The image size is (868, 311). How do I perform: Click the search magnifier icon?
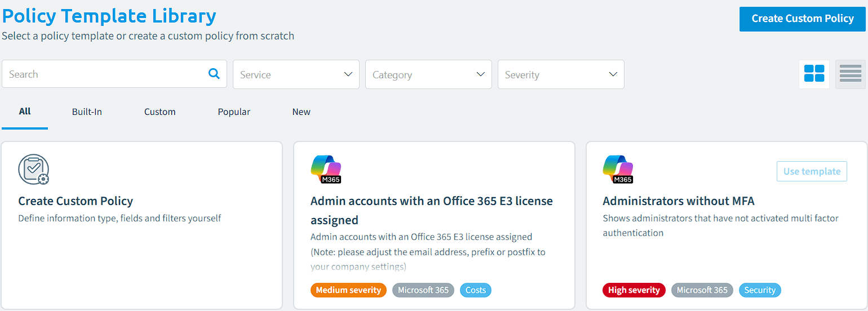click(x=214, y=74)
